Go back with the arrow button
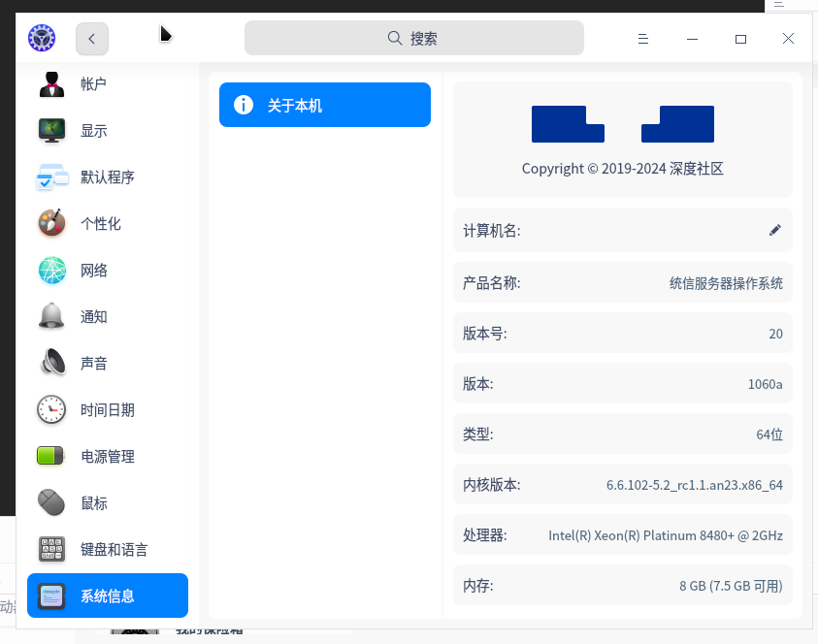 pos(92,39)
